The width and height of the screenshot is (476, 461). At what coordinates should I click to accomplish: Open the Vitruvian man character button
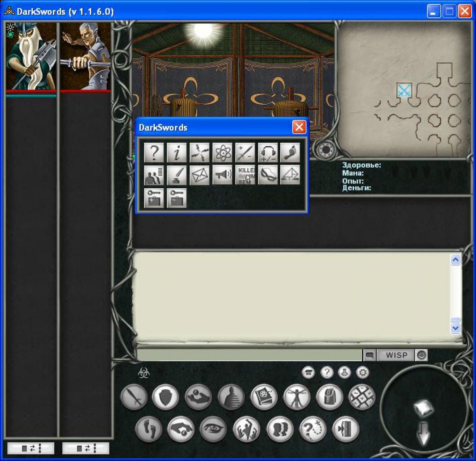pyautogui.click(x=297, y=397)
